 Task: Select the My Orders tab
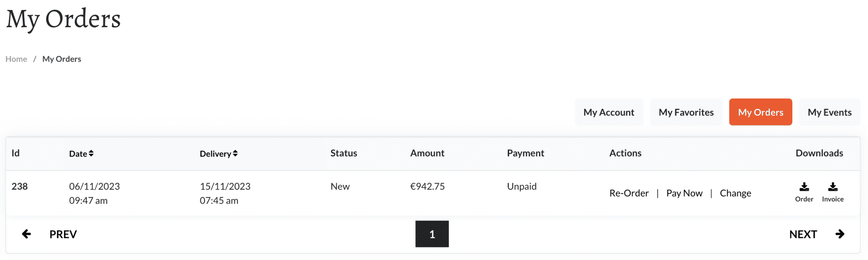[760, 112]
